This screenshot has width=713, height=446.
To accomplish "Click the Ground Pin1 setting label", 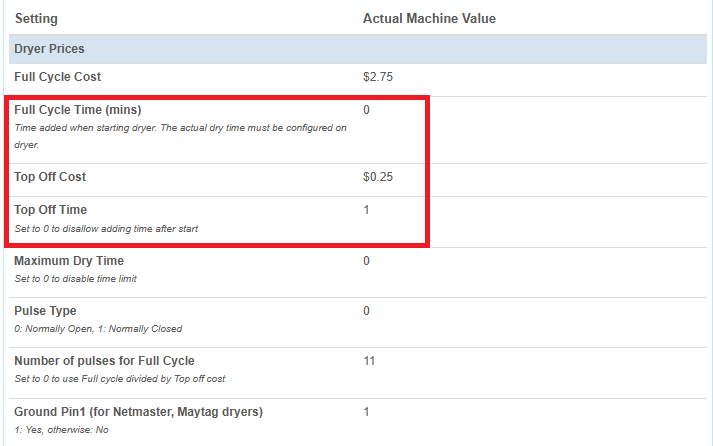I will [138, 412].
